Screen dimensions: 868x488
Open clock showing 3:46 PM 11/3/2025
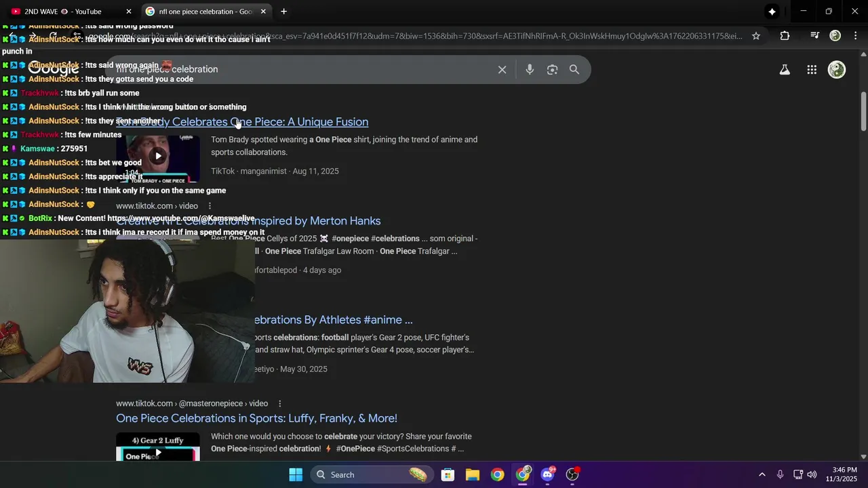pyautogui.click(x=841, y=474)
